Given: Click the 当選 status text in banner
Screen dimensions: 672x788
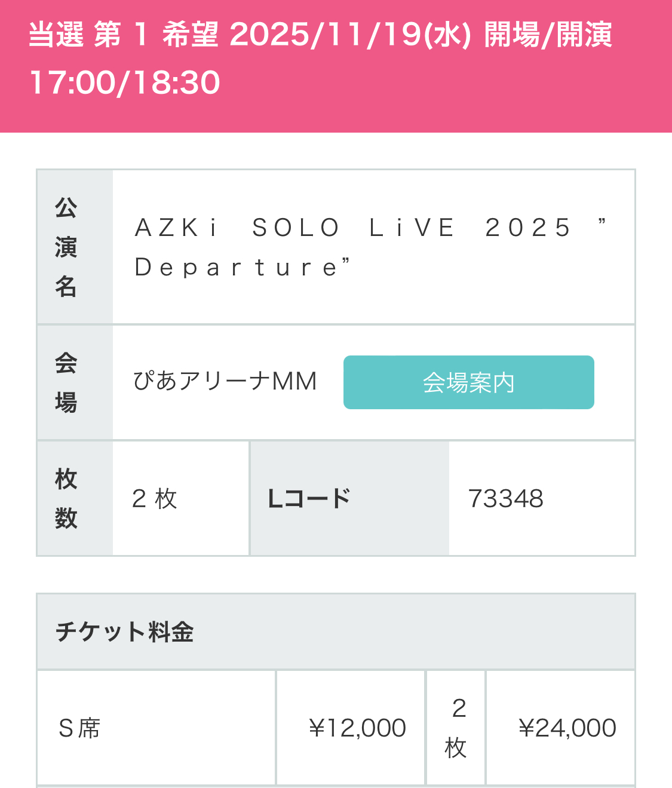Looking at the screenshot, I should [56, 35].
